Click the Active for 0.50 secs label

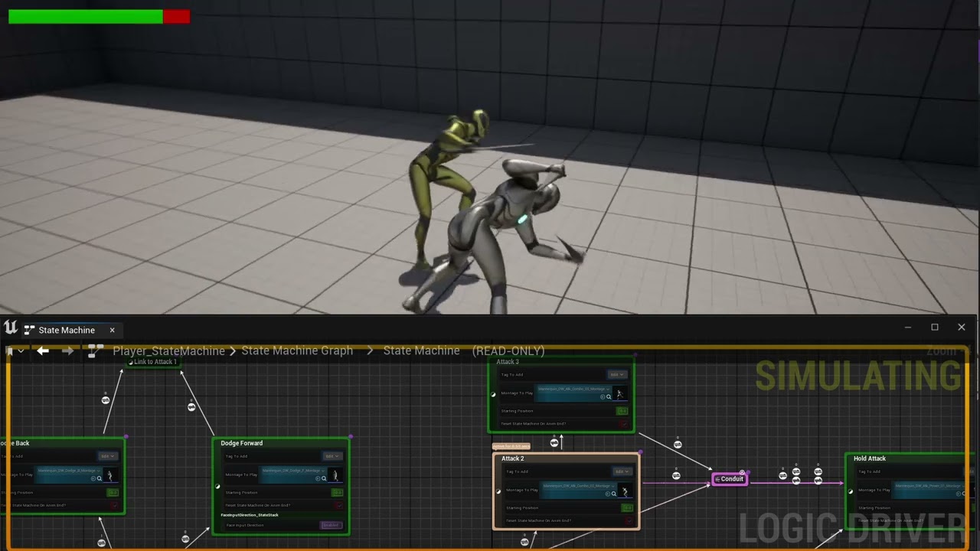511,446
